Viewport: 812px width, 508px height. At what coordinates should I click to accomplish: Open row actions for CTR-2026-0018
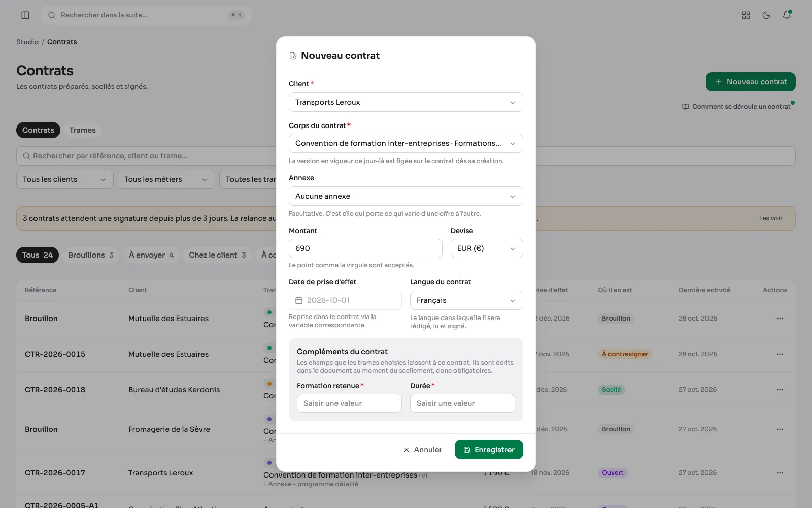[780, 390]
